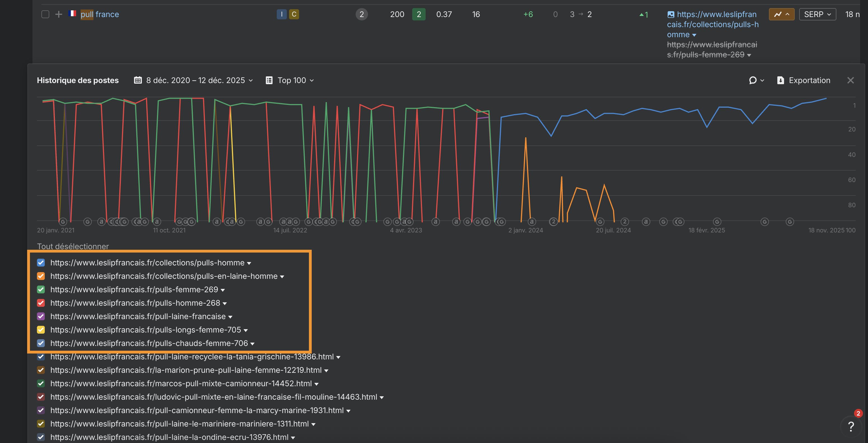Toggle the orange trend chart button

pyautogui.click(x=782, y=14)
